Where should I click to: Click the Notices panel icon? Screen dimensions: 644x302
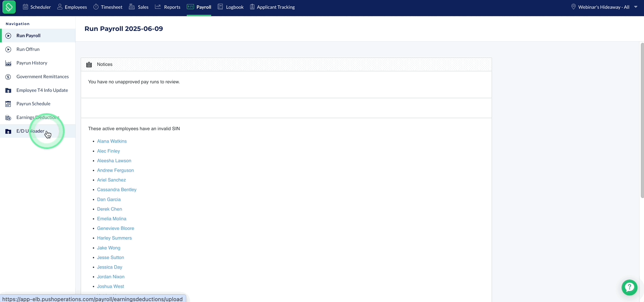(89, 65)
